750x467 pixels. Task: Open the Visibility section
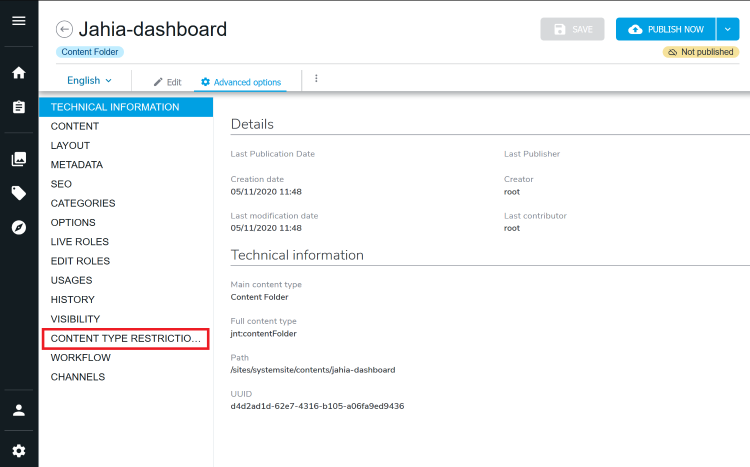[x=126, y=319]
